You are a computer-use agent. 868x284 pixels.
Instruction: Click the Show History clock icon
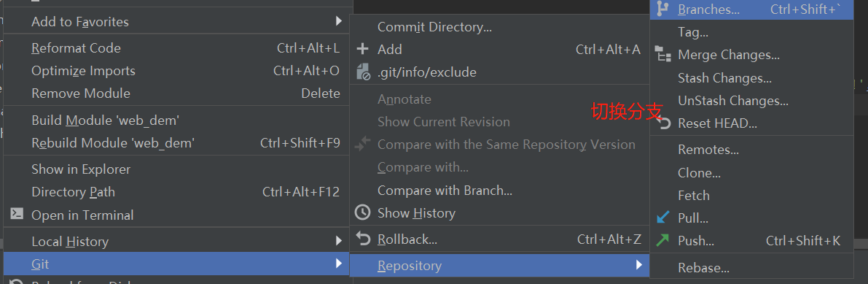click(363, 212)
